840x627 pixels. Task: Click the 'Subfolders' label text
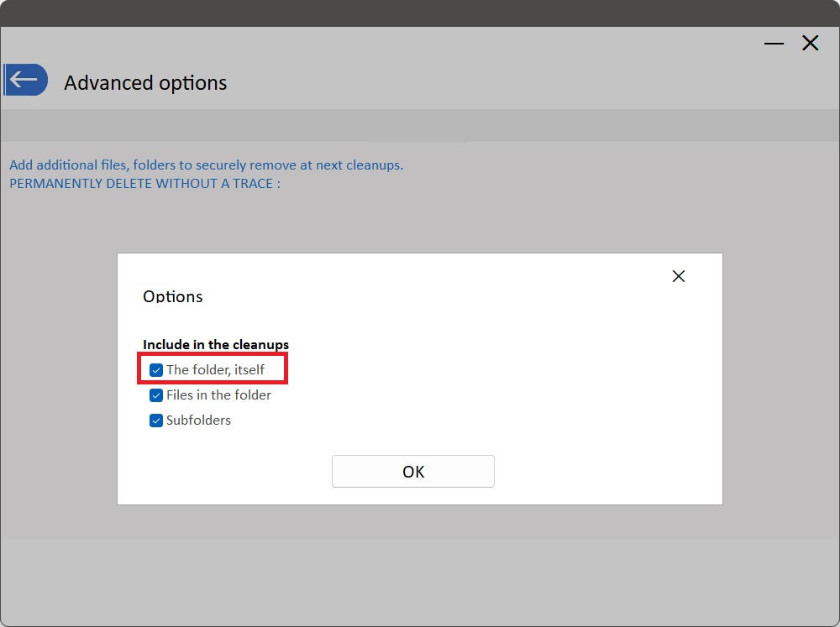point(198,421)
